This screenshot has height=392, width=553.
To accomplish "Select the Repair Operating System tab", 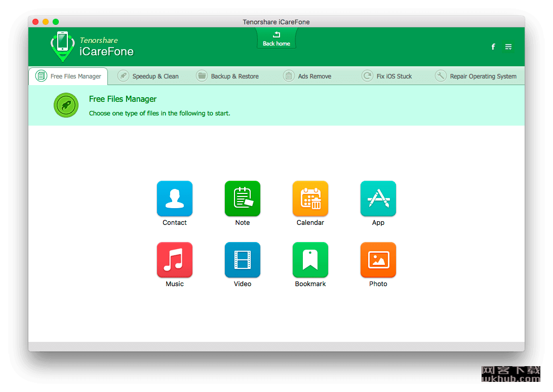I will click(x=476, y=76).
